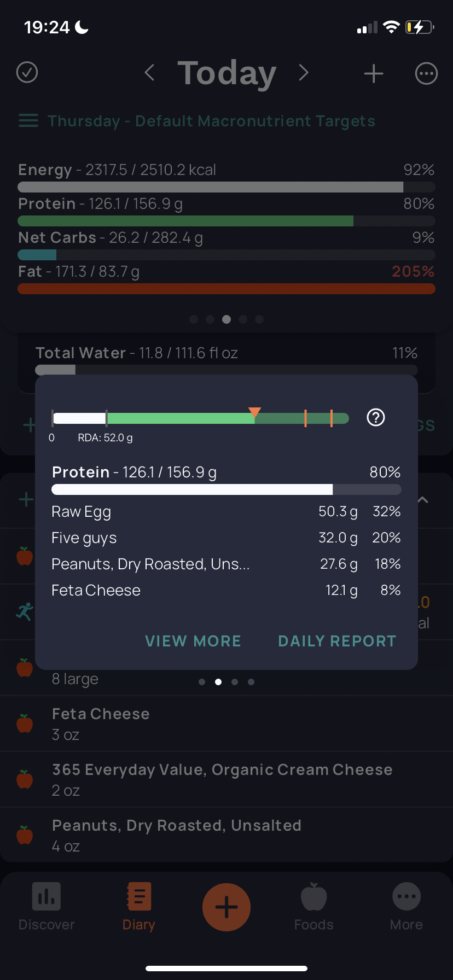Tap VIEW MORE in protein popup

click(x=193, y=641)
